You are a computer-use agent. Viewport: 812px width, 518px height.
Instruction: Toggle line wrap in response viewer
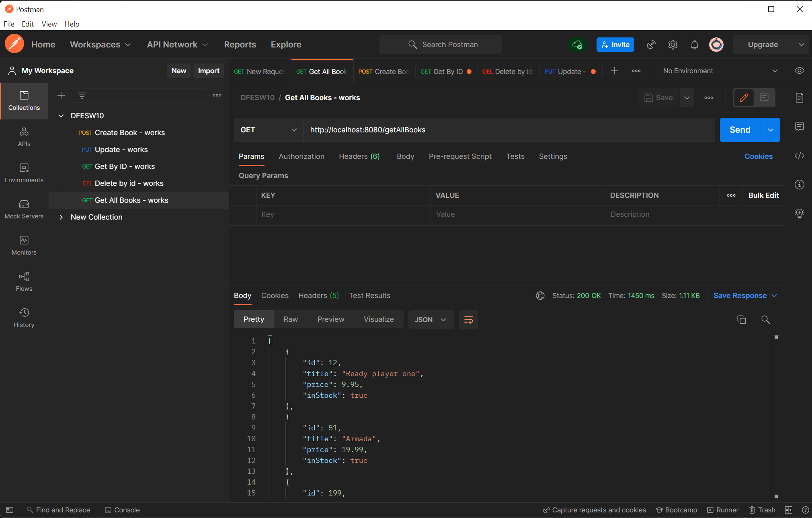click(x=468, y=320)
